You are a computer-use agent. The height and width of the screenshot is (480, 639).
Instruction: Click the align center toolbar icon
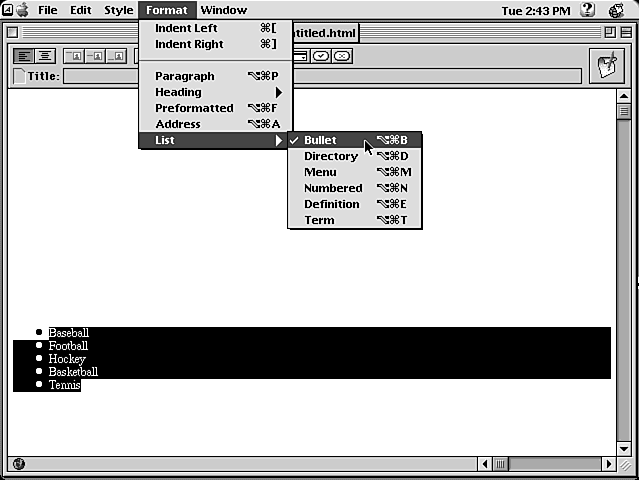click(x=45, y=56)
